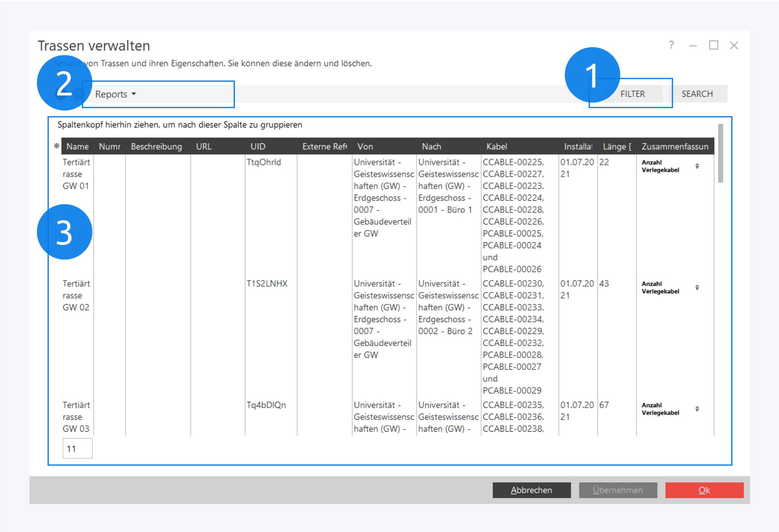The height and width of the screenshot is (532, 779).
Task: Click the Von column header
Action: (x=365, y=146)
